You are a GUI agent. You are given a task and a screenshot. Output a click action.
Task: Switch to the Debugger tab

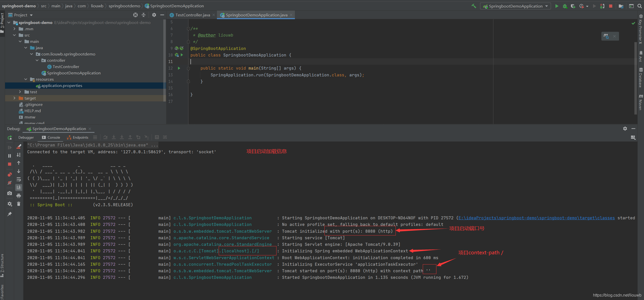(x=26, y=137)
